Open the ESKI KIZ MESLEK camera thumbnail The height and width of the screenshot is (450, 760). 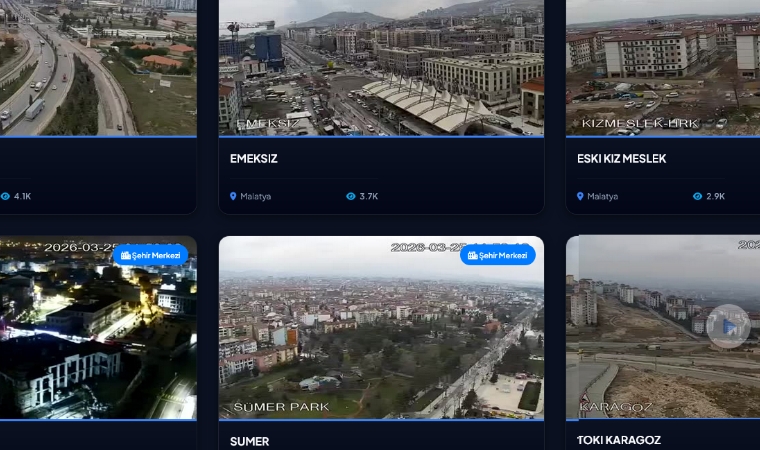coord(663,68)
